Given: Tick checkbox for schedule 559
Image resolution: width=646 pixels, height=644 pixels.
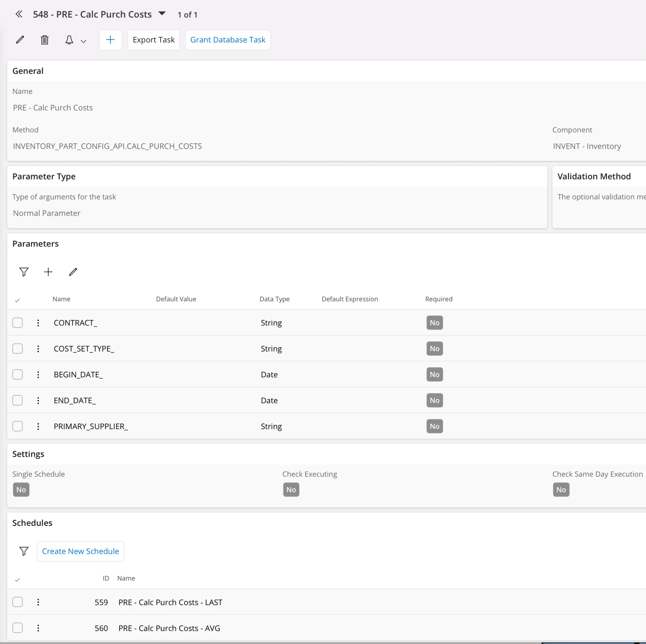Looking at the screenshot, I should click(18, 602).
